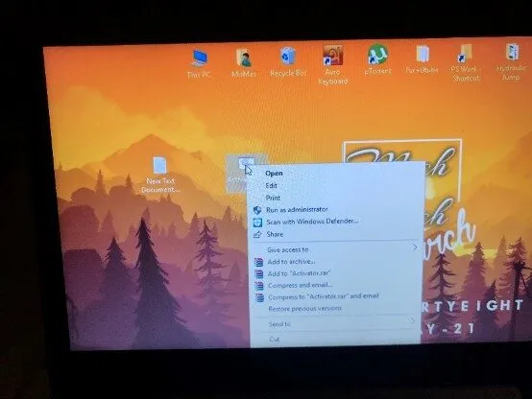Select the Recycle Bin icon
Screen dimensions: 532x399
(288, 62)
